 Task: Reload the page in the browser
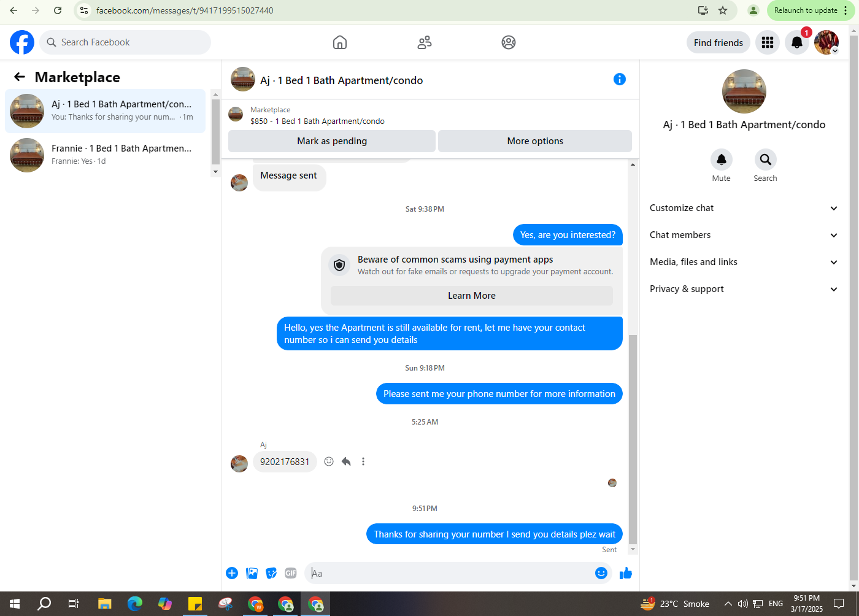[58, 10]
